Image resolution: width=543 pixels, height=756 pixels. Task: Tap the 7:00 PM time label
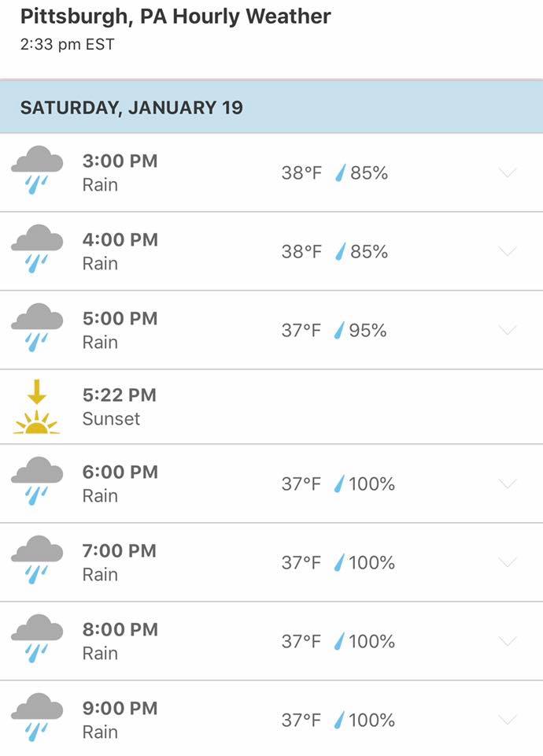[x=120, y=551]
